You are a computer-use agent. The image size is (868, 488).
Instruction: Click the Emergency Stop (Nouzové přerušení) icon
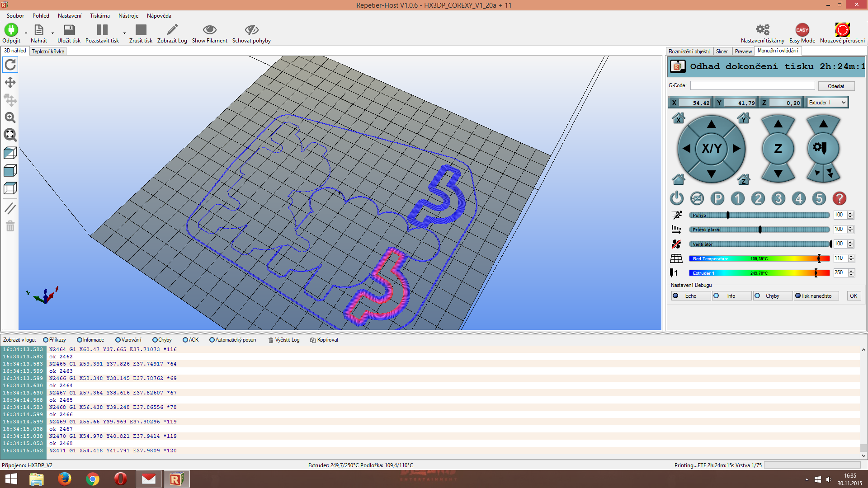842,30
